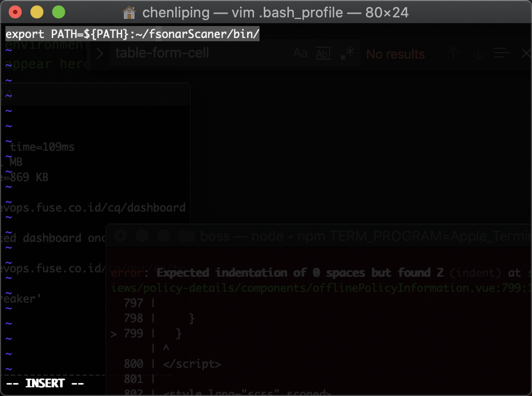Select 'Expected indentation of 0 spaces' error message
This screenshot has height=396, width=532.
tap(300, 272)
